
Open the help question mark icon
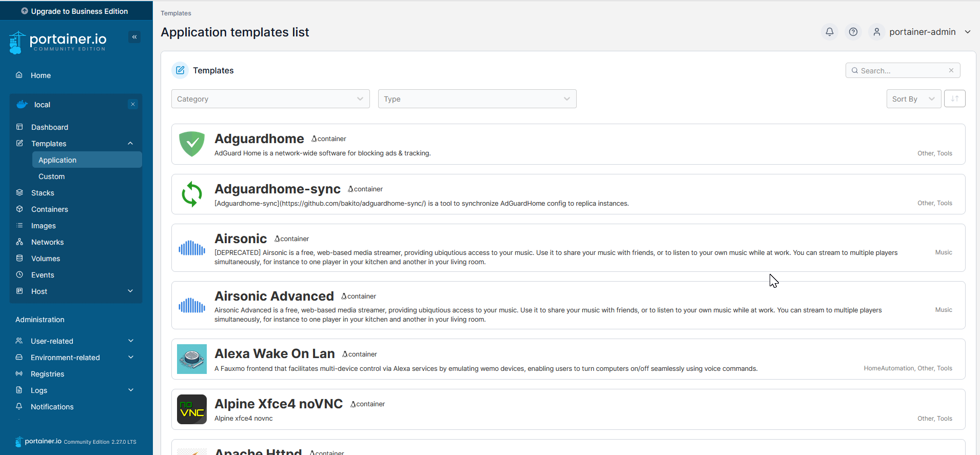pyautogui.click(x=853, y=32)
